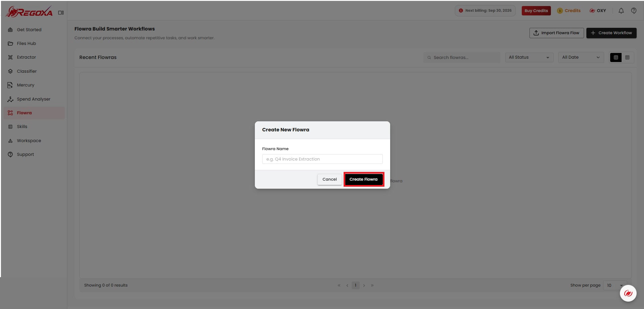Expand the All Status dropdown
The height and width of the screenshot is (309, 644).
529,57
